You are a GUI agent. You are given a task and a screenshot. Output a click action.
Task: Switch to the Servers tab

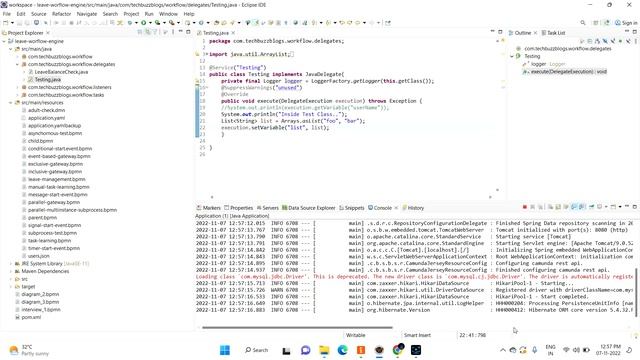point(267,208)
